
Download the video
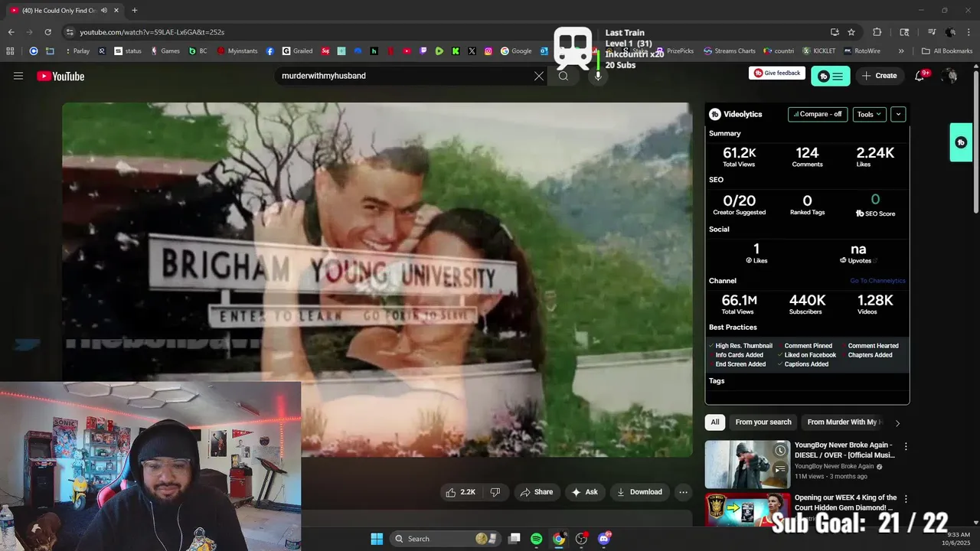639,492
